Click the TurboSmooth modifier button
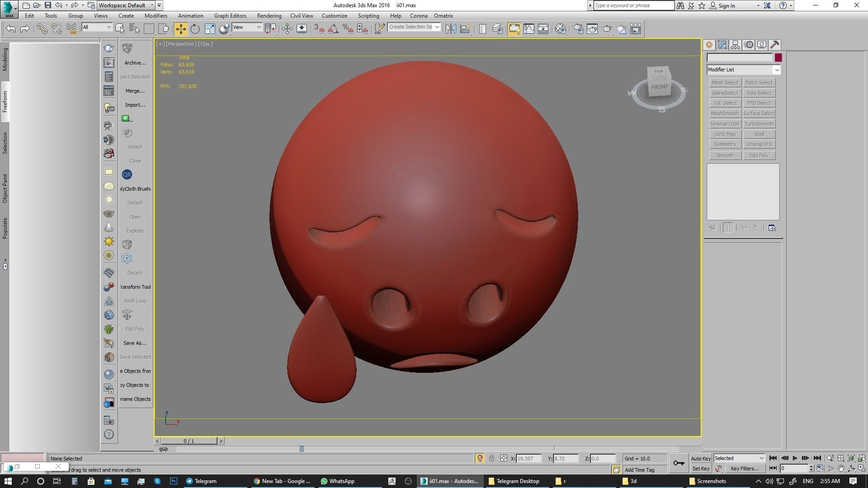This screenshot has width=868, height=488. pyautogui.click(x=759, y=124)
